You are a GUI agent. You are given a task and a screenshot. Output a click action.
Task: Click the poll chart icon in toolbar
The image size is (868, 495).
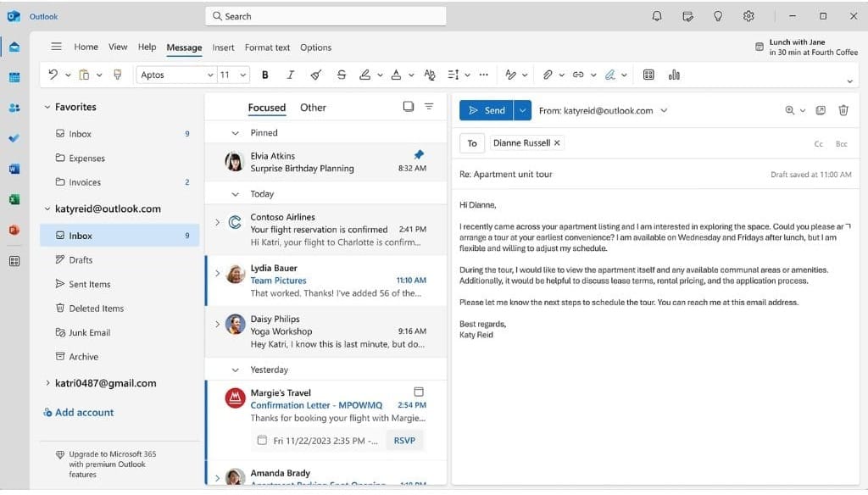coord(674,75)
